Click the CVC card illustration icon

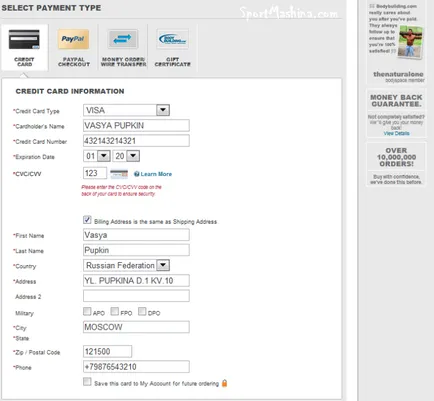[x=119, y=174]
